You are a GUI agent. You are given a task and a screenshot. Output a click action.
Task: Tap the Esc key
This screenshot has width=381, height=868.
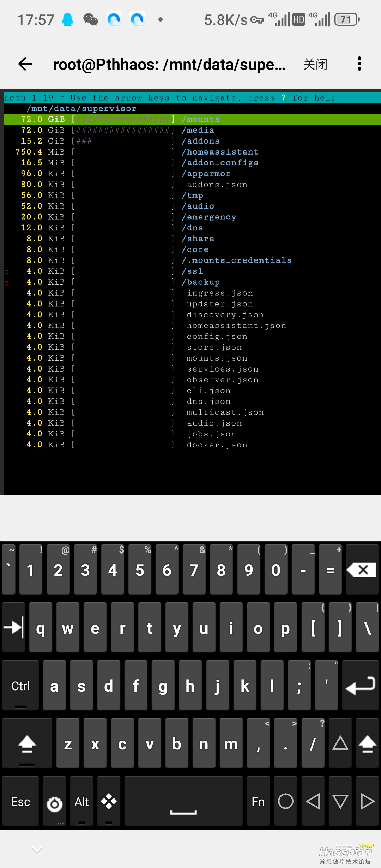pos(20,801)
